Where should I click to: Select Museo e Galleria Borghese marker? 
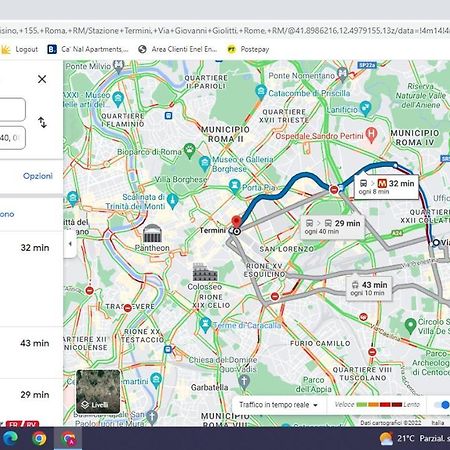tap(204, 164)
